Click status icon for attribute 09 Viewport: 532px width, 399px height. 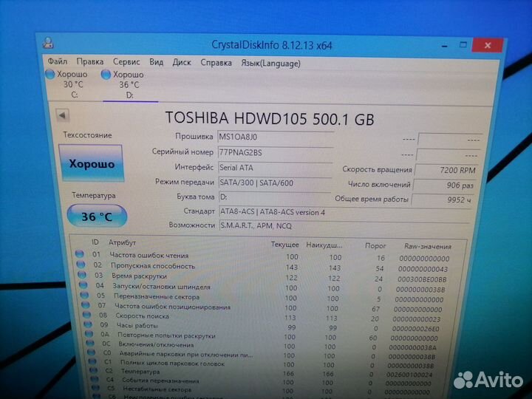[88, 324]
